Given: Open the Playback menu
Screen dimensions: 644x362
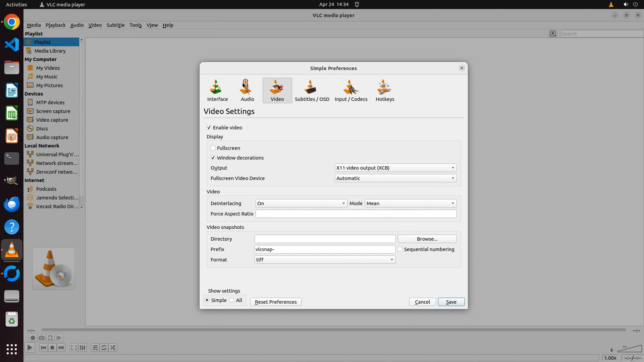Looking at the screenshot, I should pyautogui.click(x=55, y=25).
